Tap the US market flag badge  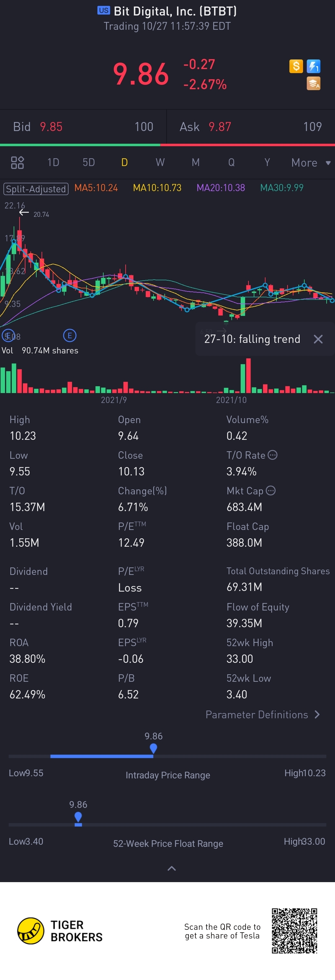coord(104,10)
